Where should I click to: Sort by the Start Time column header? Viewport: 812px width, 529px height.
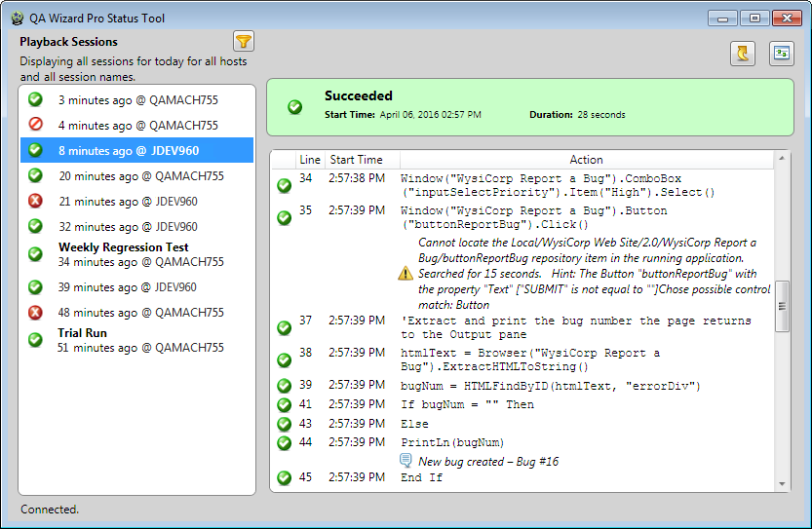tap(357, 160)
